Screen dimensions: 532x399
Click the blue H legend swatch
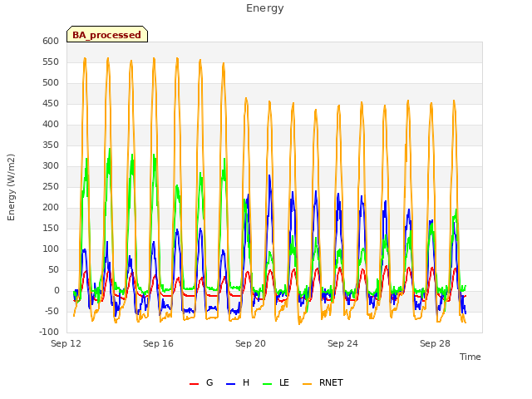tap(230, 384)
